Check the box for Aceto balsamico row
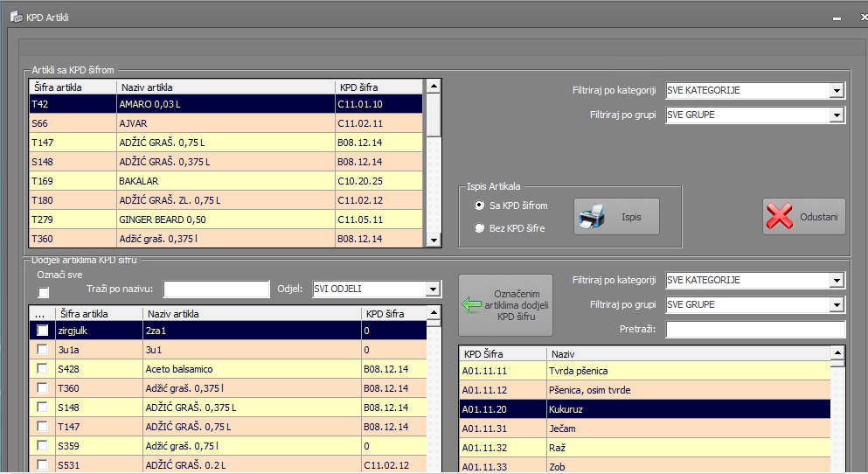 tap(42, 369)
